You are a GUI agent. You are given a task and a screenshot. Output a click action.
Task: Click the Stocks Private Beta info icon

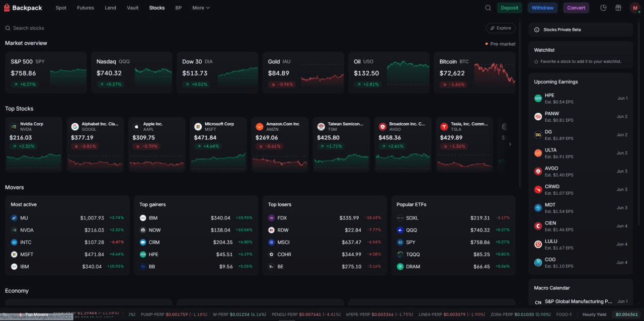point(537,30)
